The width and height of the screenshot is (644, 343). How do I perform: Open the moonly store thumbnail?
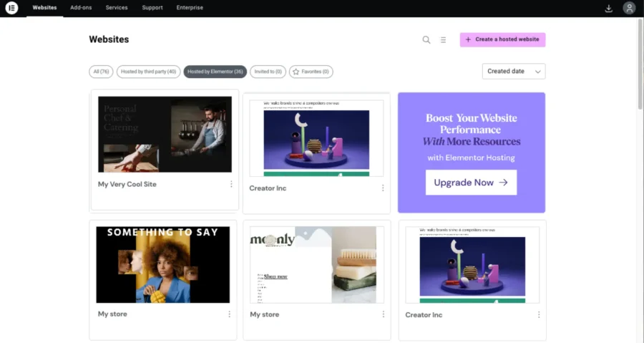[317, 264]
